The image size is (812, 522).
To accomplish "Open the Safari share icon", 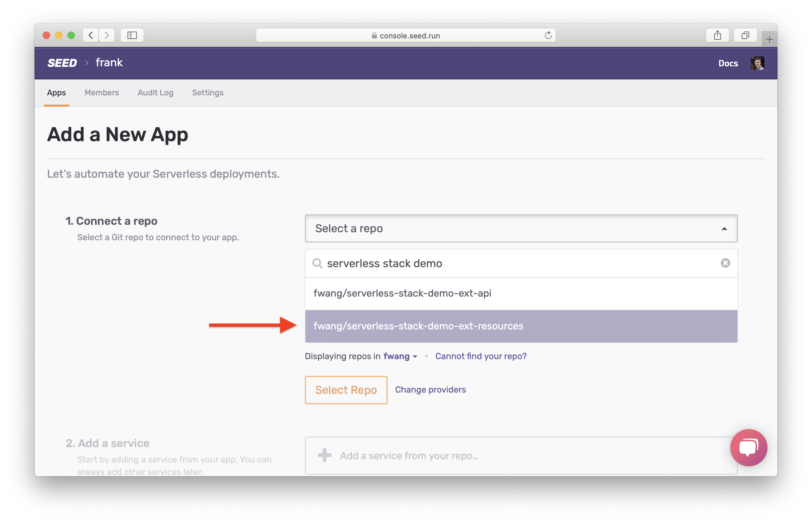I will (x=717, y=35).
